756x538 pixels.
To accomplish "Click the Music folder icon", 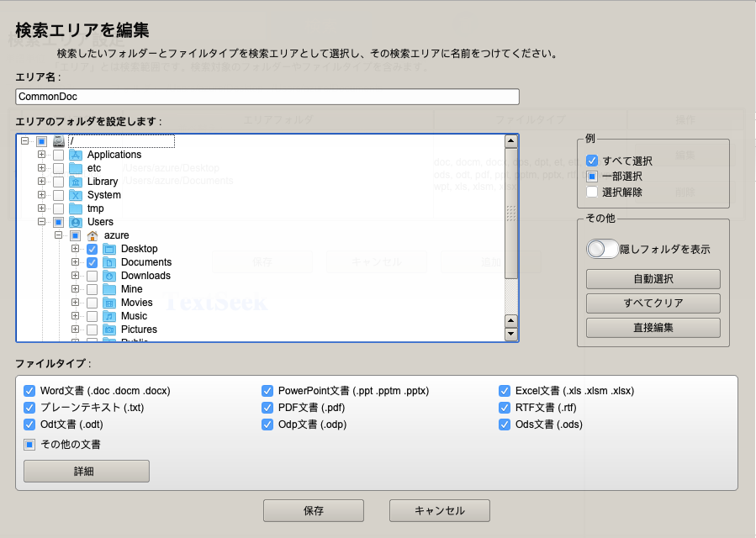I will click(108, 316).
